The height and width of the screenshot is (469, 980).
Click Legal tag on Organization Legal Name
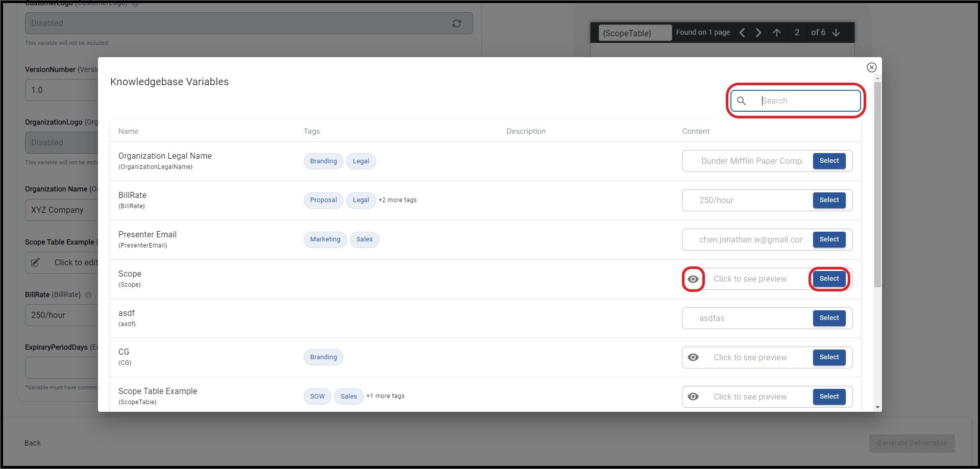click(361, 161)
